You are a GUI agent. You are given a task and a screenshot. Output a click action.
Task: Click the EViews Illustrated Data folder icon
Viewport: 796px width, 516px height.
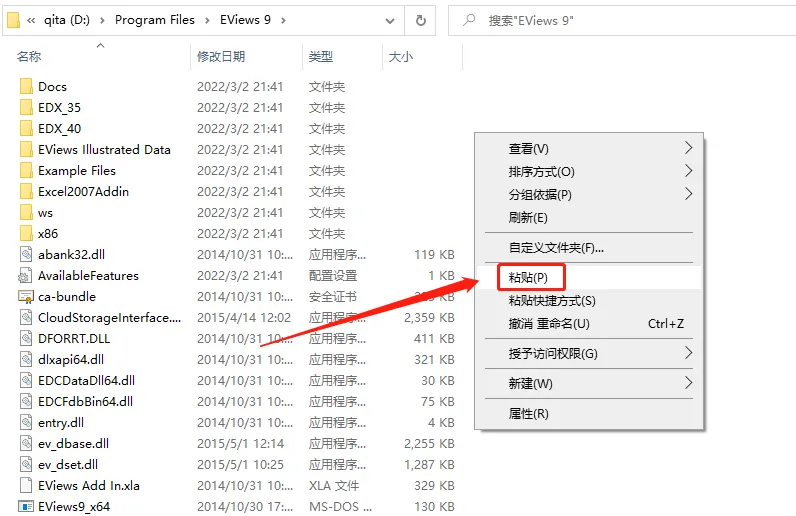(26, 149)
